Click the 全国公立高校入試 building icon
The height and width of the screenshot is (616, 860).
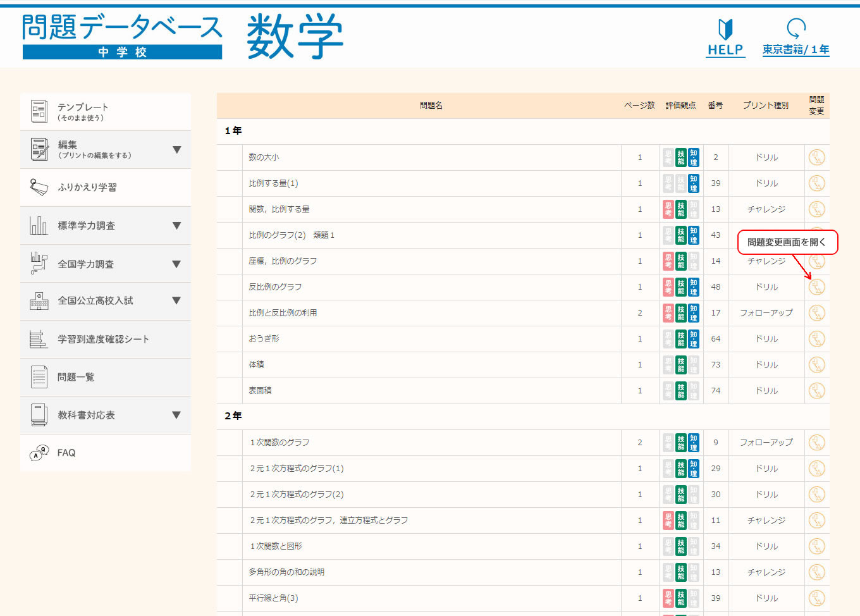39,301
